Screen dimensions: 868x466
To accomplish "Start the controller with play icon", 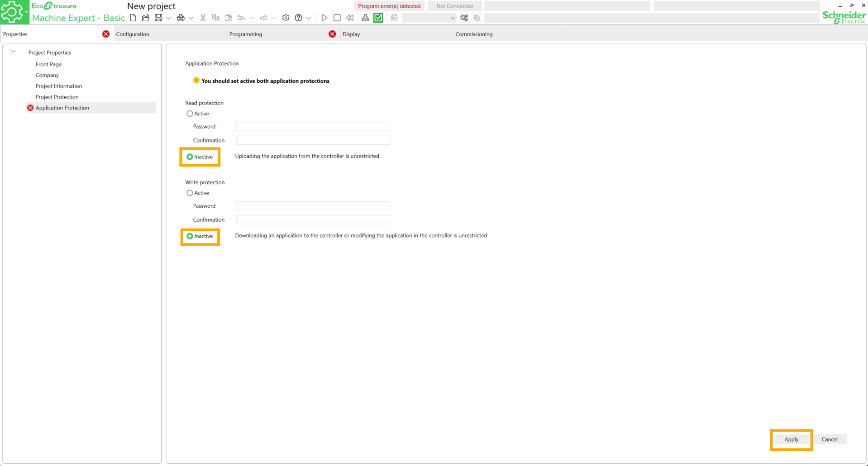I will pos(324,18).
